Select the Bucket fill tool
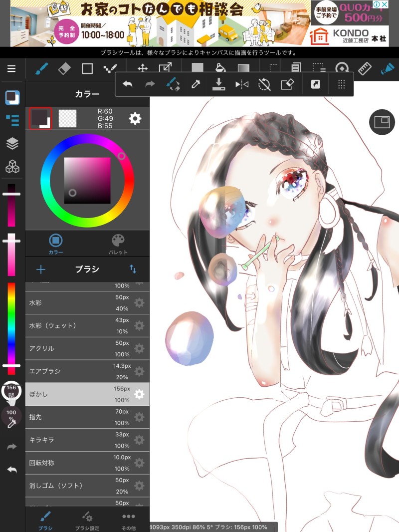The image size is (399, 532). tap(220, 67)
